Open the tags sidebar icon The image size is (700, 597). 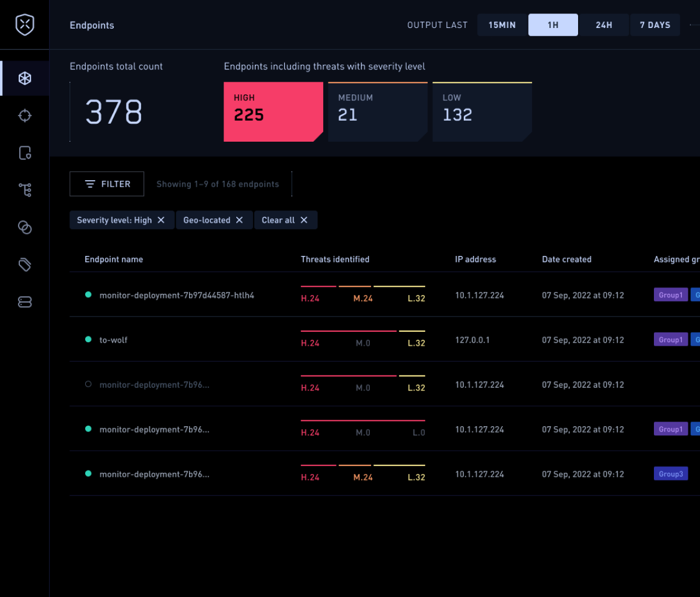pos(24,265)
